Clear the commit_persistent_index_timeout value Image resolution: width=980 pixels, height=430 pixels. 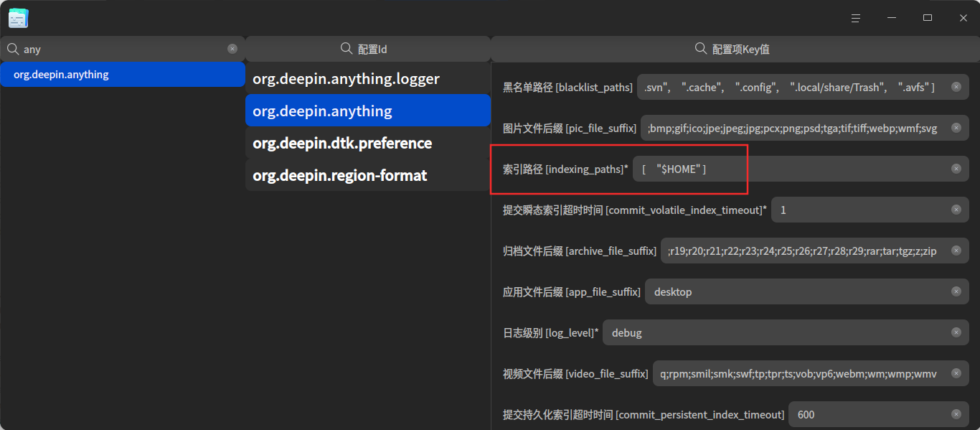coord(956,414)
